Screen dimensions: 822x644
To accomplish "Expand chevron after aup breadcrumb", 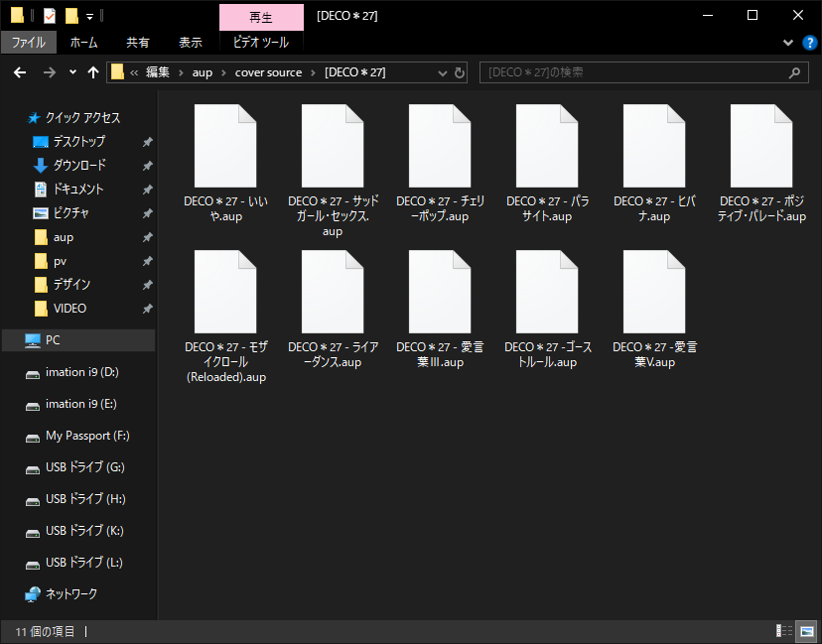I will click(223, 72).
